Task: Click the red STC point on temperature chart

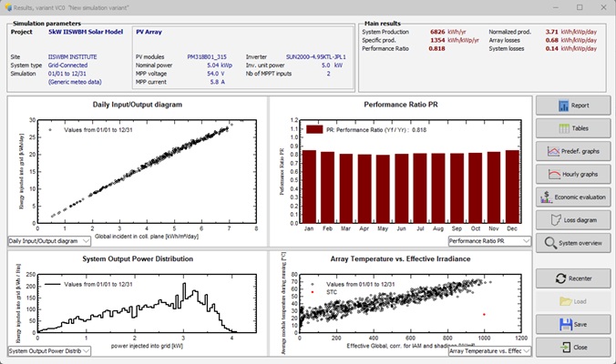Action: (484, 315)
